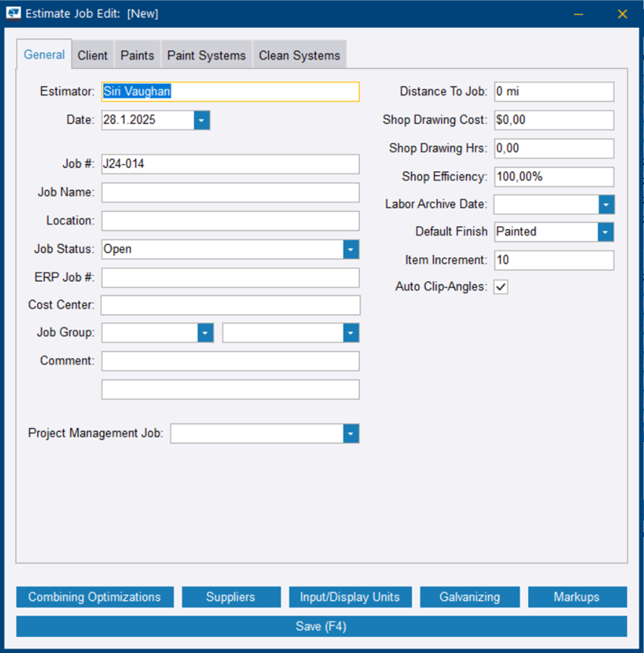Open the Date picker dropdown
Viewport: 644px width, 653px height.
202,120
